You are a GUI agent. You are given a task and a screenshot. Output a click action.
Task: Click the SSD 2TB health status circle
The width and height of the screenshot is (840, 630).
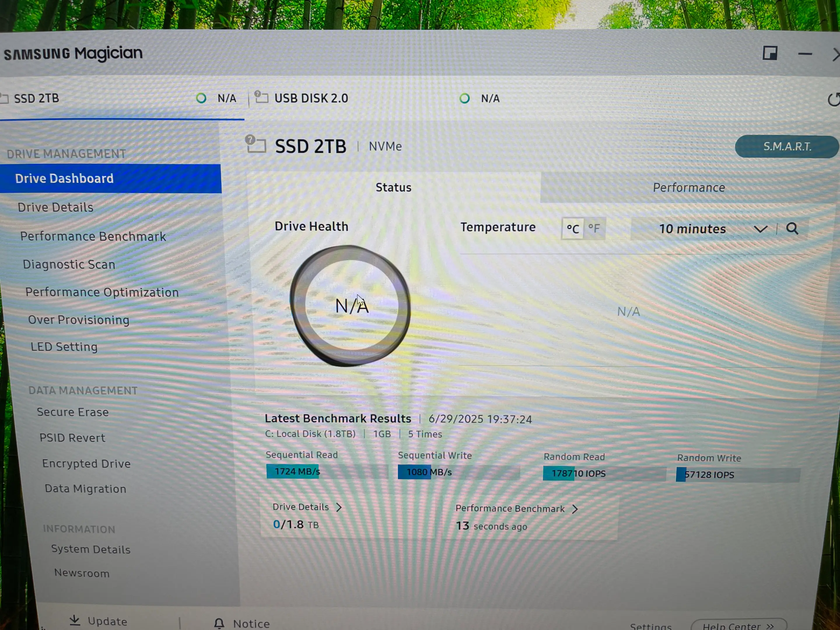(x=201, y=98)
